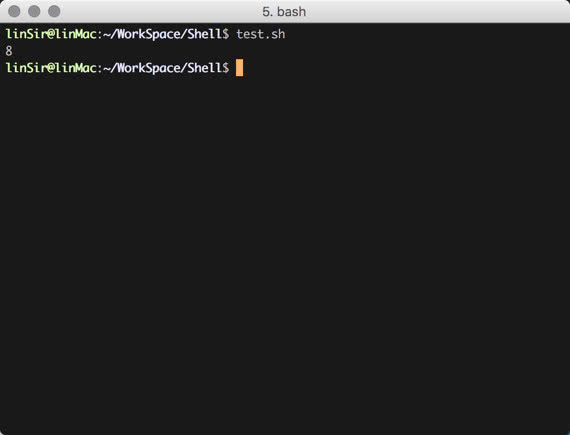Click the orange cursor block
Screen dimensions: 570x435
[239, 68]
